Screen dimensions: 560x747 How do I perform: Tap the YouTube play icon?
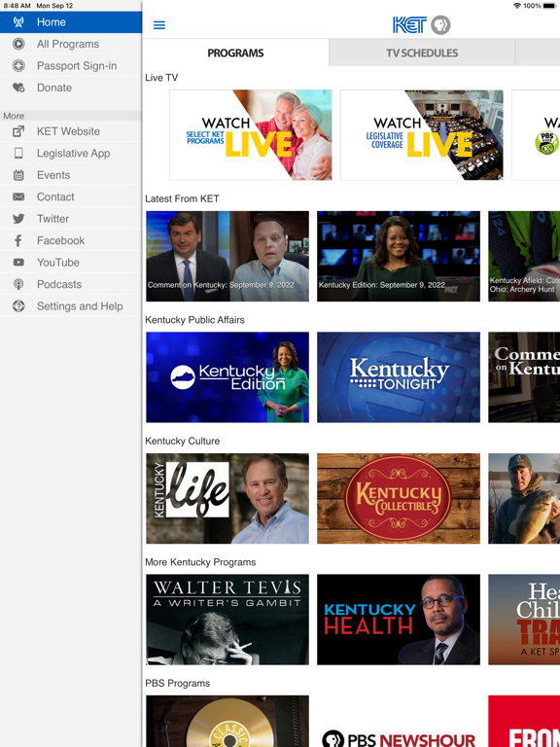pyautogui.click(x=18, y=263)
